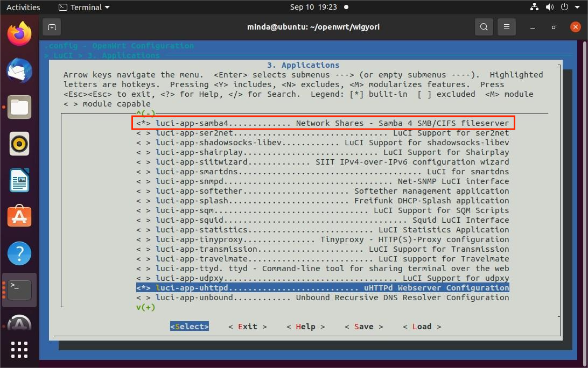Open Firefox from the dock
Image resolution: width=588 pixels, height=368 pixels.
point(19,34)
